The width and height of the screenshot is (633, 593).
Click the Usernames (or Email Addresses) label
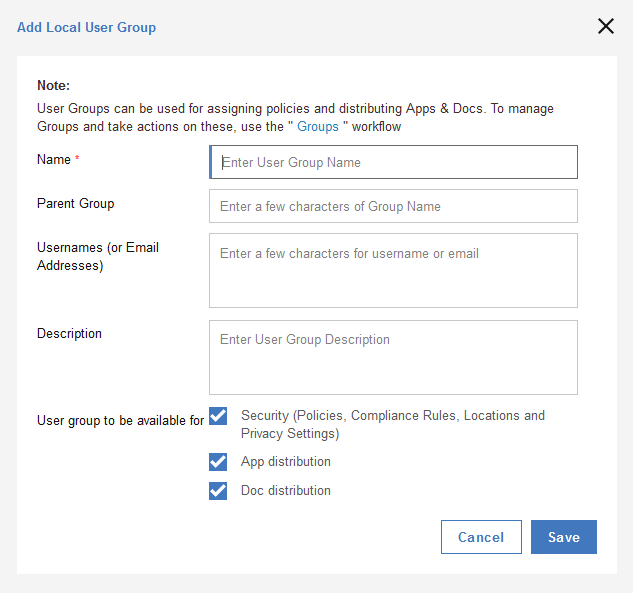(x=98, y=256)
